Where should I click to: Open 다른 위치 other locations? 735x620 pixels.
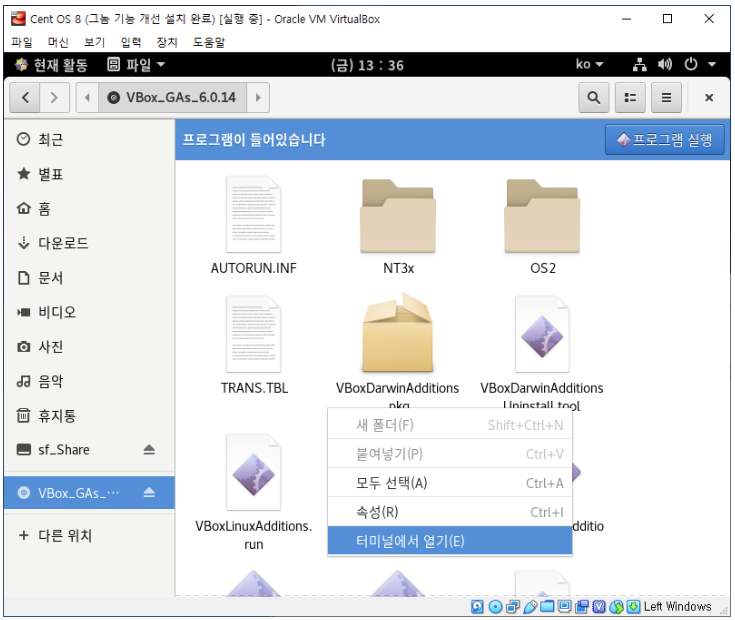89,535
